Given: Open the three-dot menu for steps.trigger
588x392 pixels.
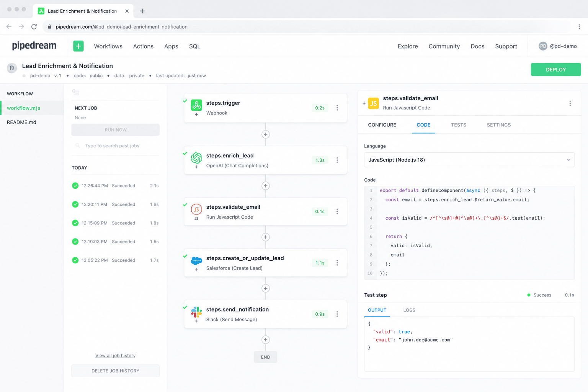Looking at the screenshot, I should 337,108.
